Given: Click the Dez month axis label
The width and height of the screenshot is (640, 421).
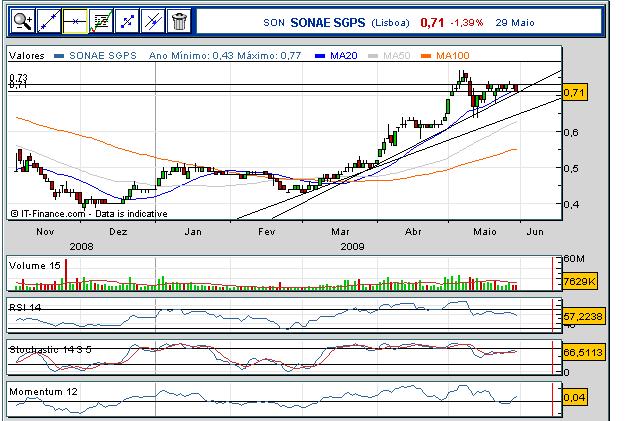Looking at the screenshot, I should click(118, 232).
